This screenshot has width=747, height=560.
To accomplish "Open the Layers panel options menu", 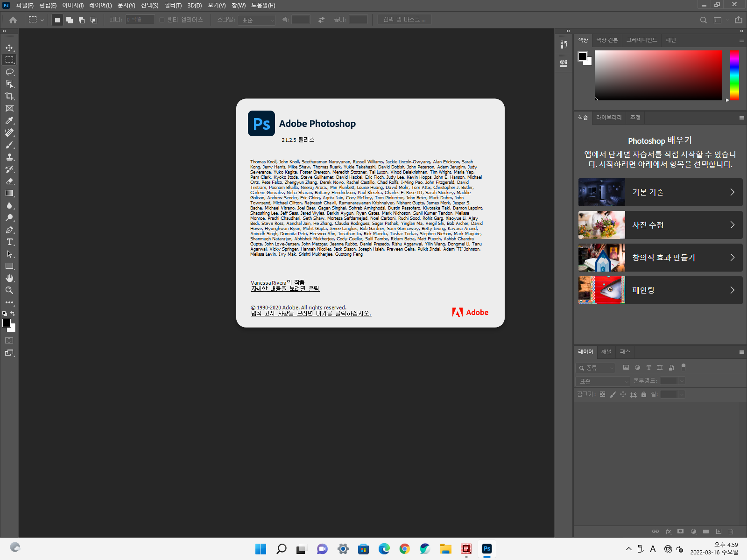I will (x=741, y=352).
